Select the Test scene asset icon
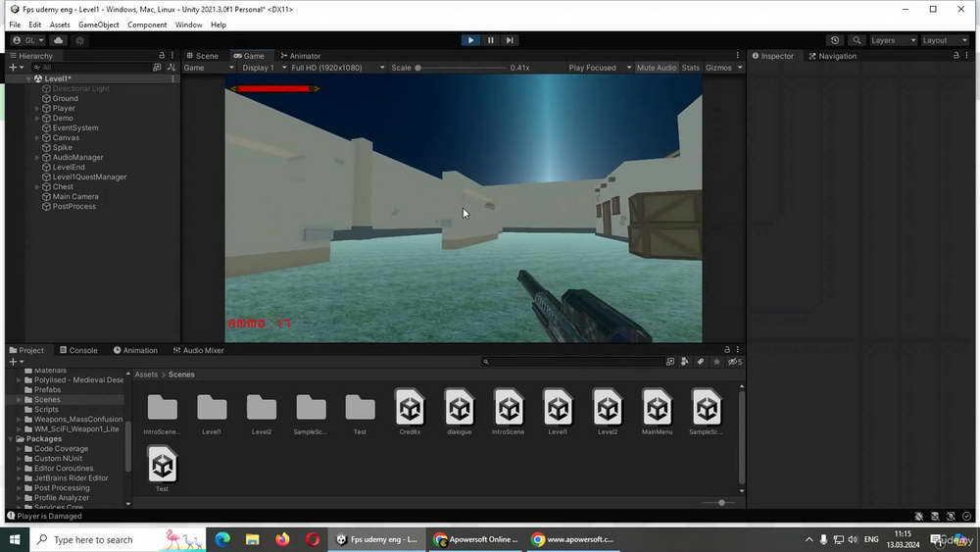The width and height of the screenshot is (980, 552). [x=163, y=465]
